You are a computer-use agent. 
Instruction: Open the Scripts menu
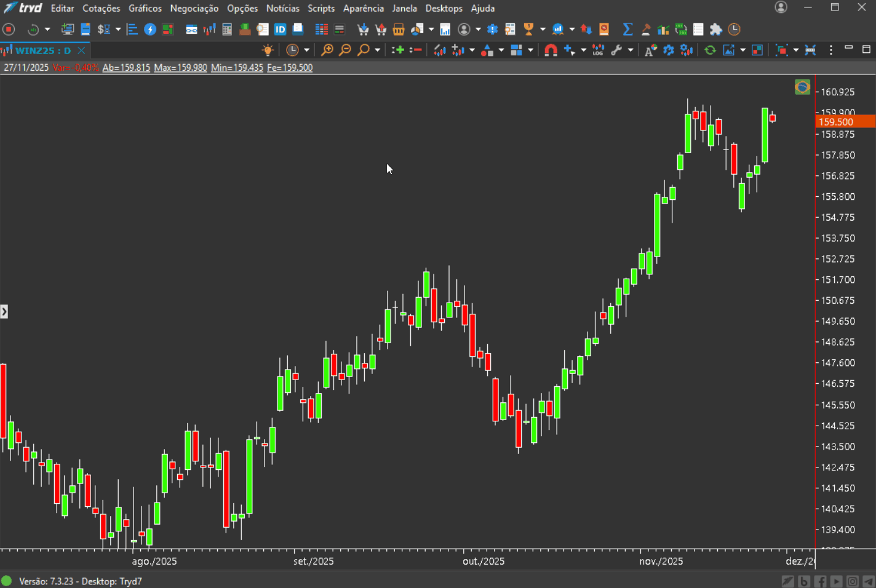pyautogui.click(x=321, y=8)
